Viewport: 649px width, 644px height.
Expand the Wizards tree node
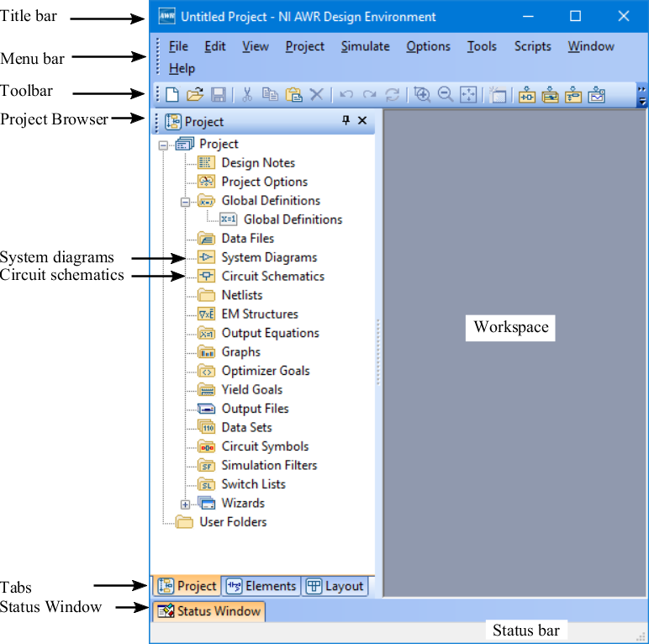[185, 504]
